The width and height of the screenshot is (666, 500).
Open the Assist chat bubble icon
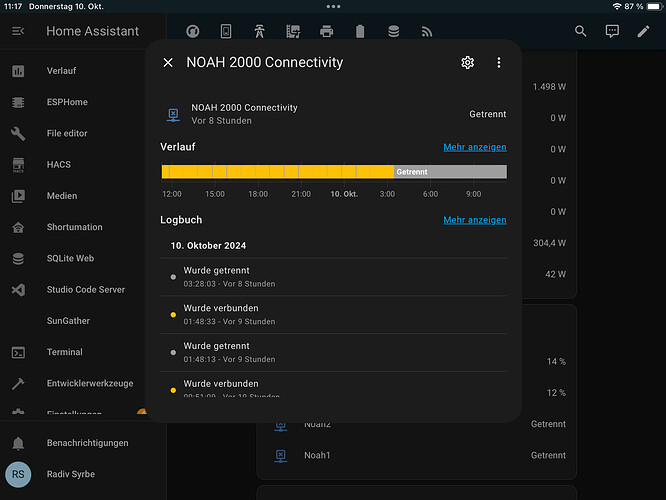612,31
